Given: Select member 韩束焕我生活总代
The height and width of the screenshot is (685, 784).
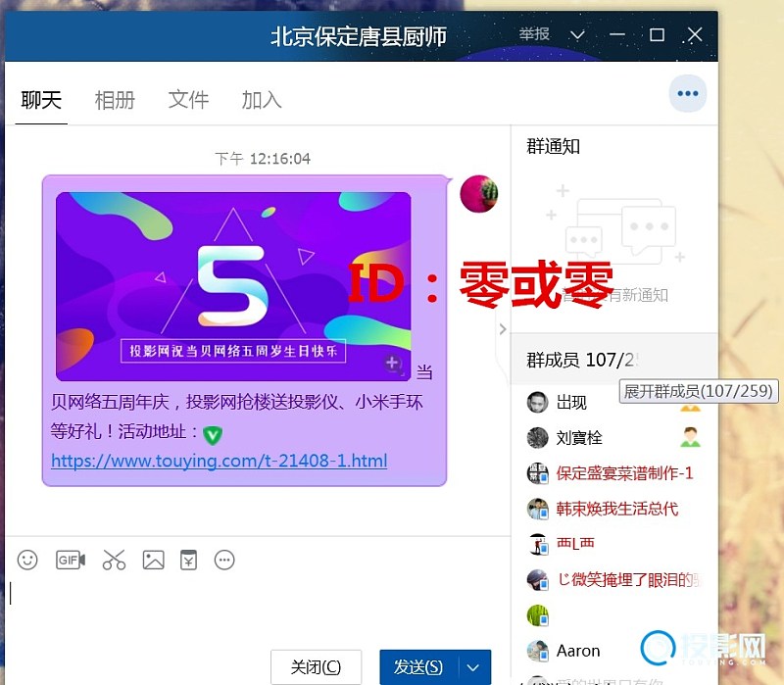Looking at the screenshot, I should point(613,509).
